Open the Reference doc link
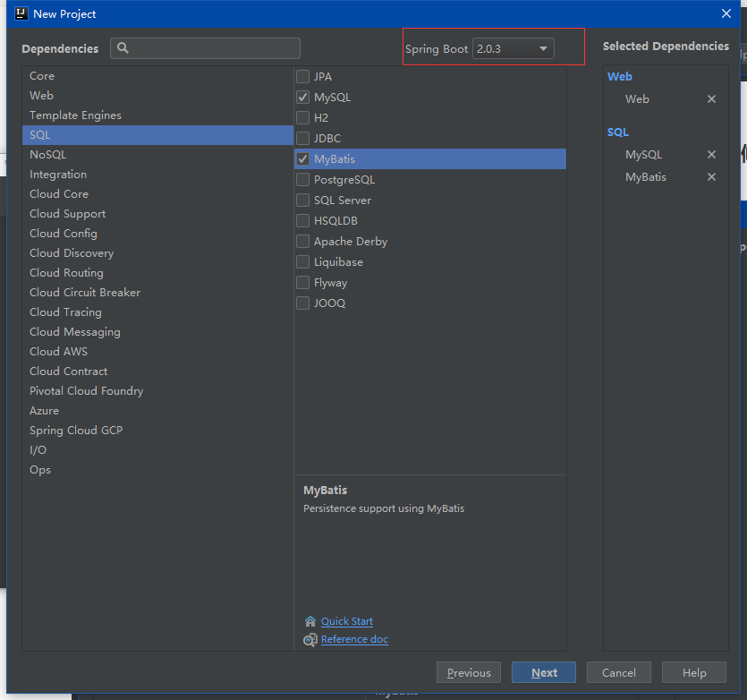Viewport: 747px width, 700px height. point(354,639)
